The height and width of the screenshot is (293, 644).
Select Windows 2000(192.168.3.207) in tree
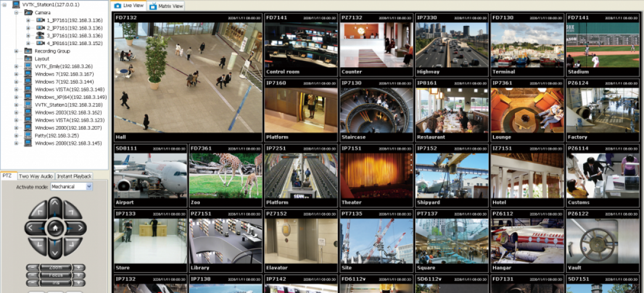pyautogui.click(x=68, y=128)
